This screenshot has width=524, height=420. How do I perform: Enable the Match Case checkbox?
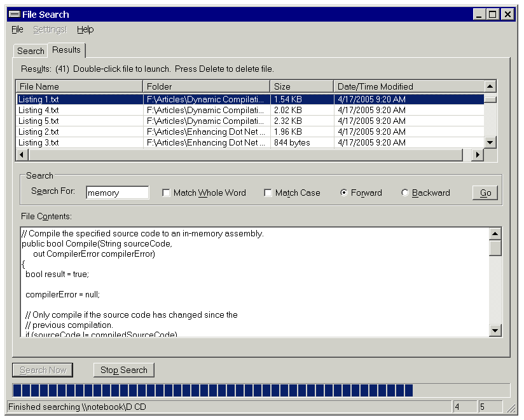tap(268, 193)
